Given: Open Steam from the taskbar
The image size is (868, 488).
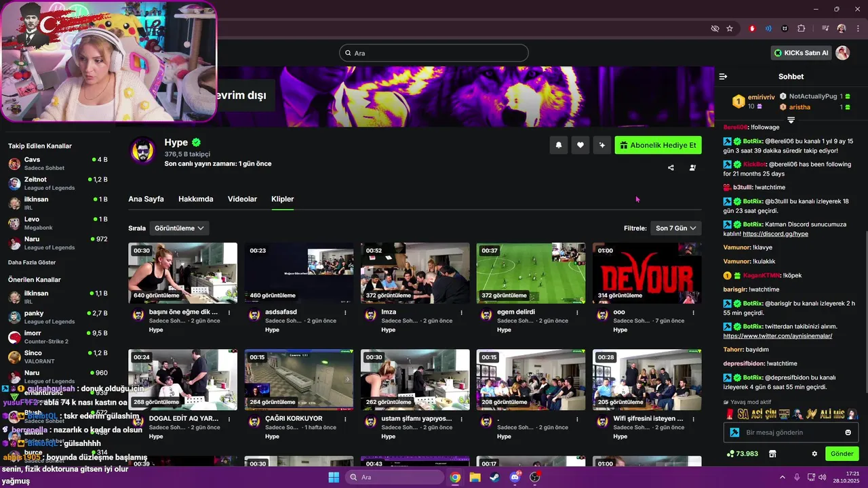Looking at the screenshot, I should (495, 477).
